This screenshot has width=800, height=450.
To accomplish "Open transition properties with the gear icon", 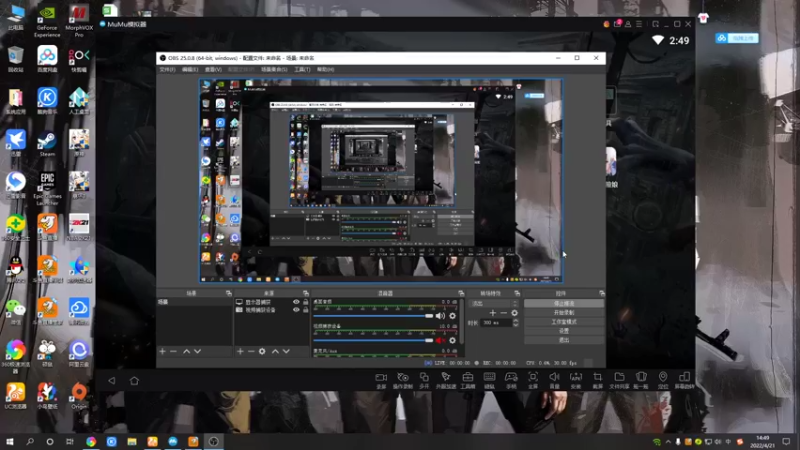I will click(514, 313).
